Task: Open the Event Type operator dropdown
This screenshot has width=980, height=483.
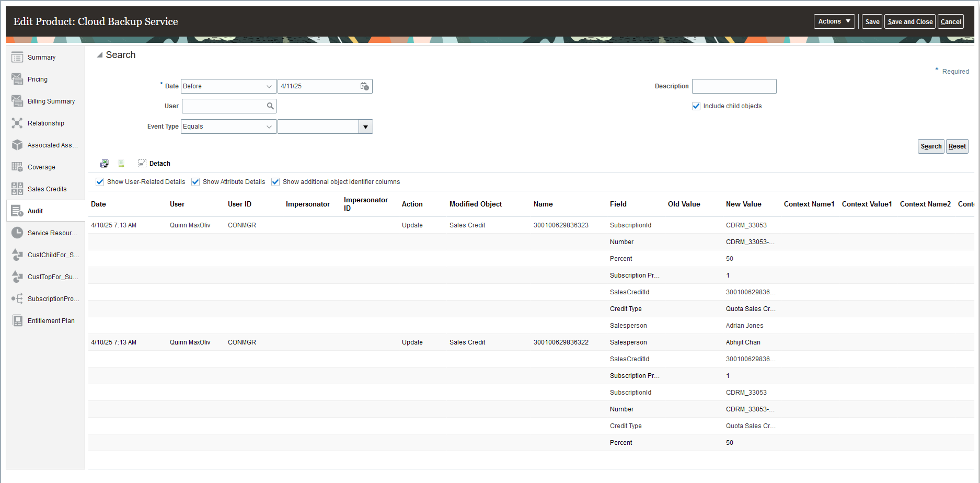Action: (228, 126)
